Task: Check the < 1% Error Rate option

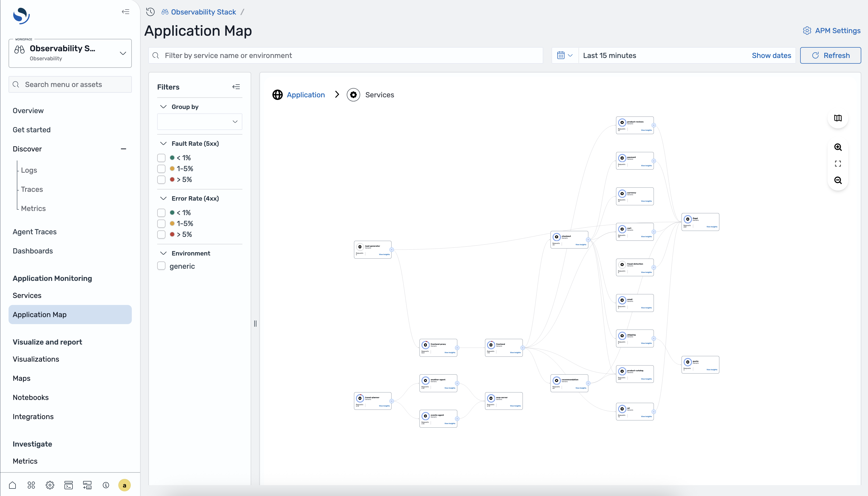Action: point(161,212)
